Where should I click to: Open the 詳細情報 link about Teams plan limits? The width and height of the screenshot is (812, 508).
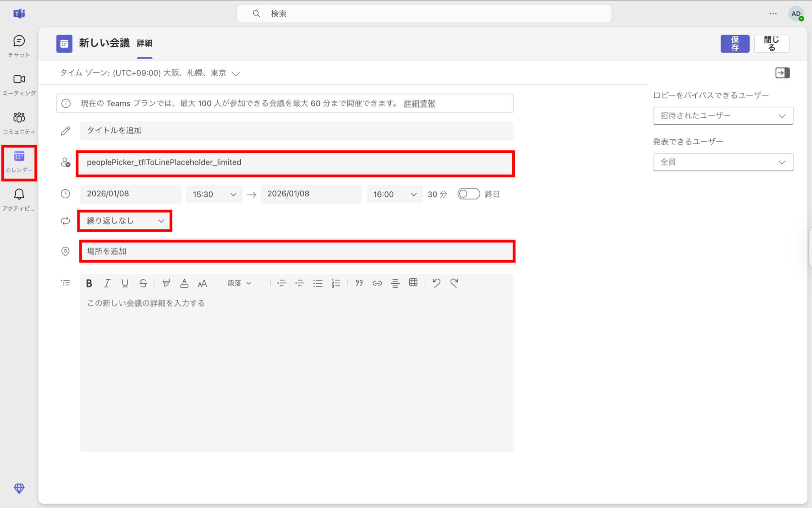(x=419, y=103)
